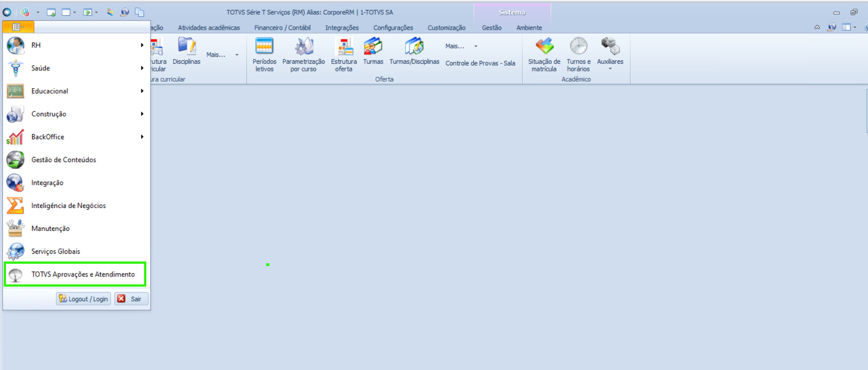Switch to the Gestão tab
The image size is (868, 370).
pyautogui.click(x=492, y=28)
